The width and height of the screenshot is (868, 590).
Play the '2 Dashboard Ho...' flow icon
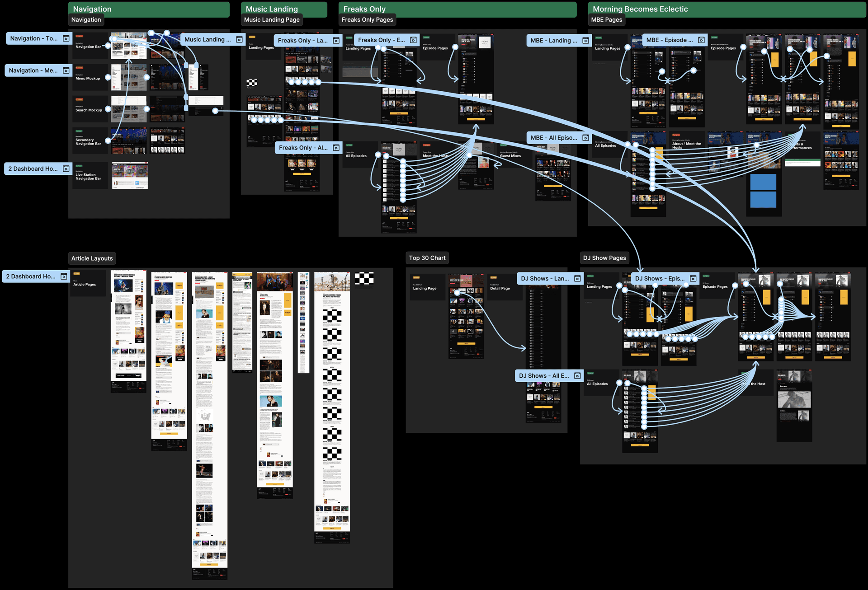65,169
